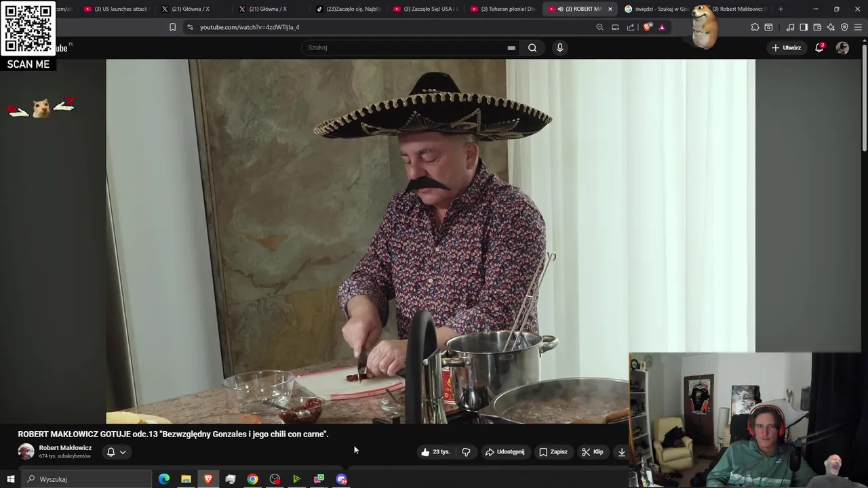
Task: Open the Robert Makłowicz channel avatar
Action: (26, 451)
